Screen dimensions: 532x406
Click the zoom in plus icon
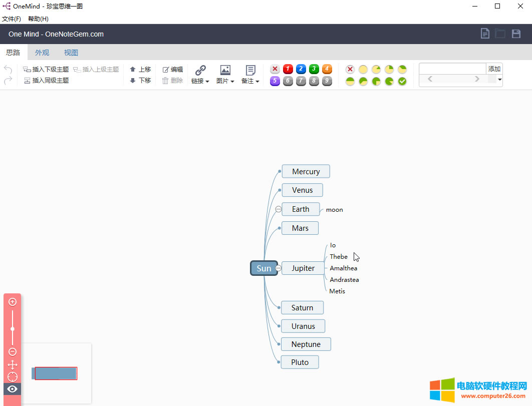[x=13, y=302]
